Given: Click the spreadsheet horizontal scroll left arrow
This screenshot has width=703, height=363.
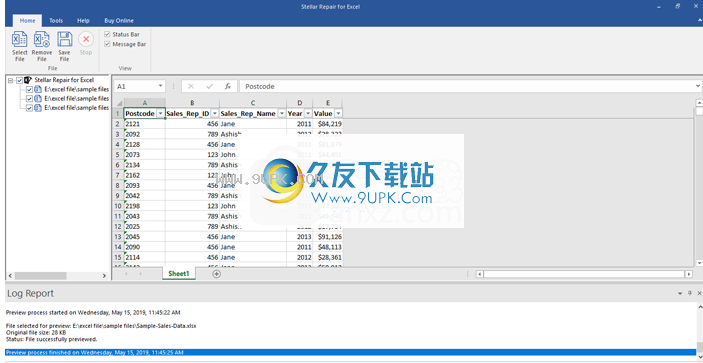Looking at the screenshot, I should coord(479,274).
